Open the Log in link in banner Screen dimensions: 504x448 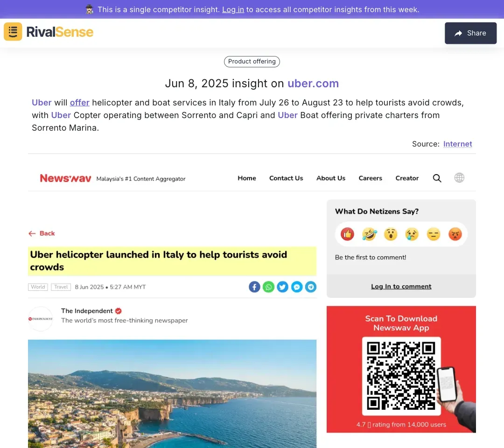click(233, 10)
